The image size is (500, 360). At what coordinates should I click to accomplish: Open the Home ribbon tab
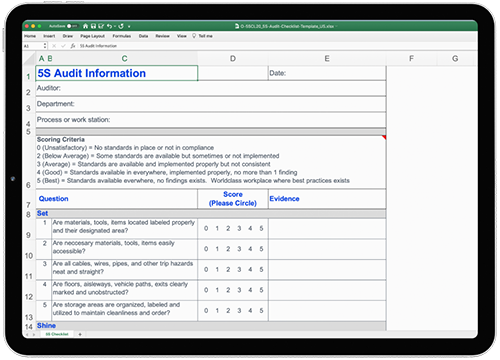[30, 36]
